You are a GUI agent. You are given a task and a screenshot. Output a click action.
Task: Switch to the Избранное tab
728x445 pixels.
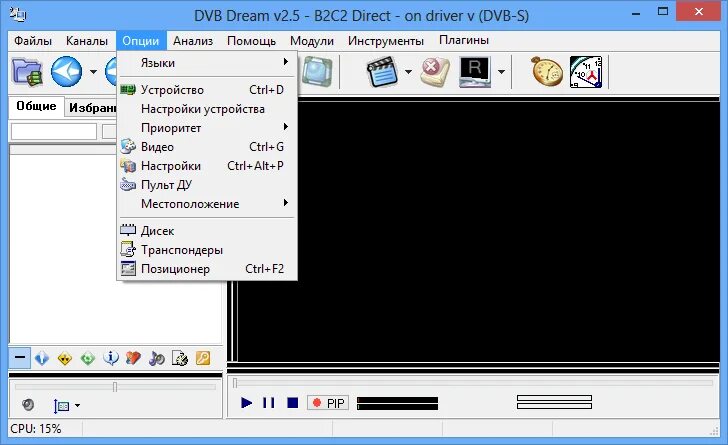point(91,108)
